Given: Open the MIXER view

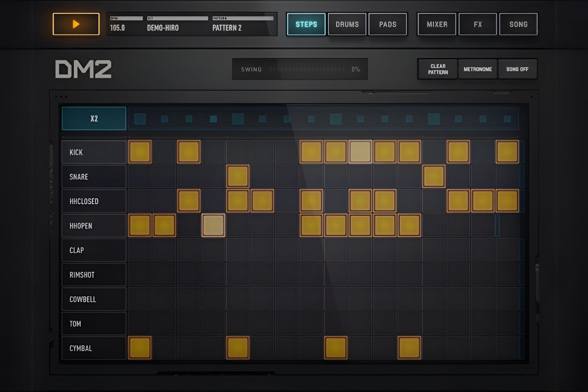Looking at the screenshot, I should tap(436, 24).
